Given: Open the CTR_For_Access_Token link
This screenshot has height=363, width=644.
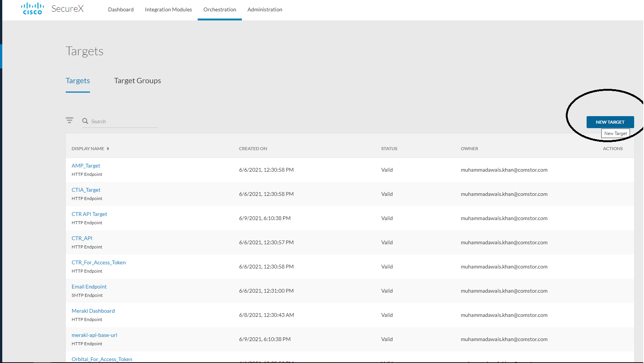Looking at the screenshot, I should [x=99, y=262].
